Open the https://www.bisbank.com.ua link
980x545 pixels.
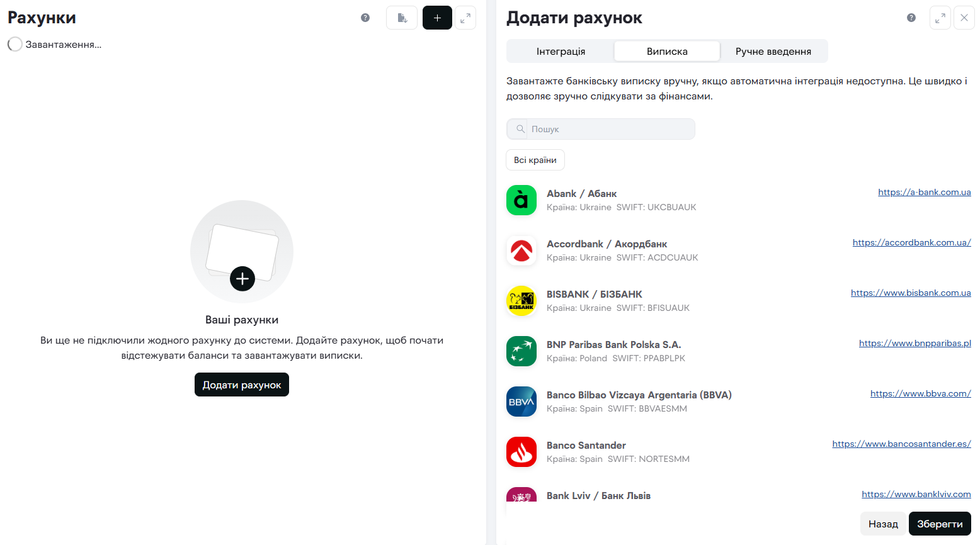910,293
